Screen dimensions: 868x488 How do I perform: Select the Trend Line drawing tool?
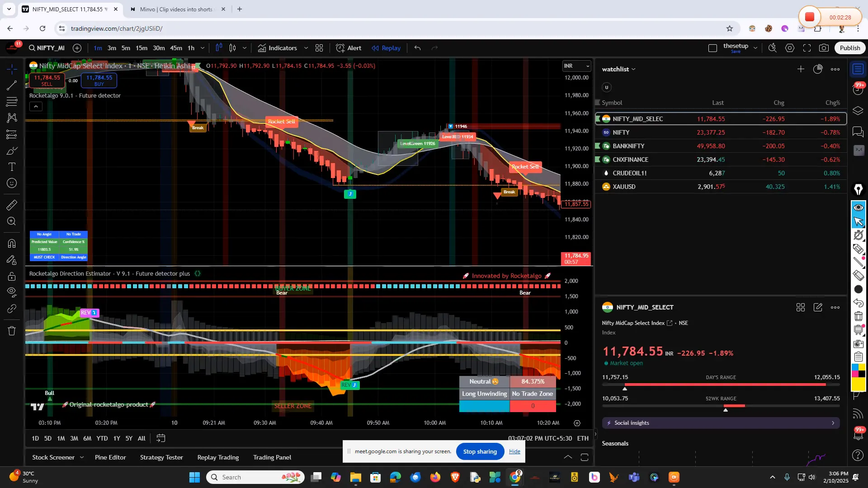12,85
